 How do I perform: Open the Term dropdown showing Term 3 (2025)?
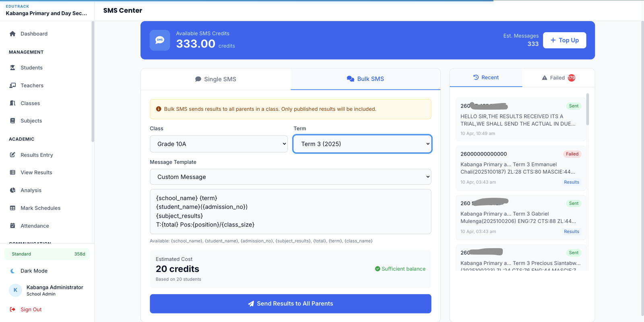[x=362, y=144]
